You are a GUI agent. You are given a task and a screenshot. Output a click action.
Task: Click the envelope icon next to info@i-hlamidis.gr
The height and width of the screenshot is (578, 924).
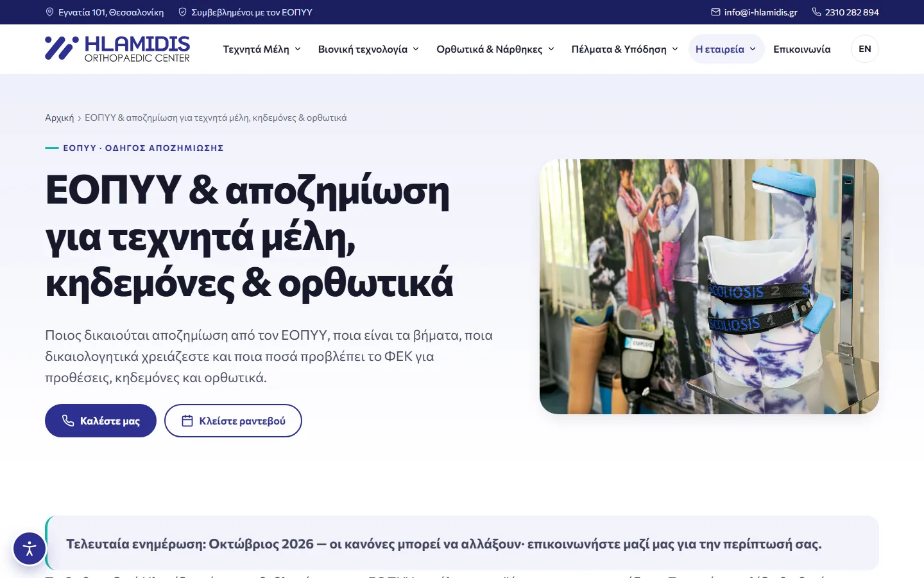coord(715,12)
